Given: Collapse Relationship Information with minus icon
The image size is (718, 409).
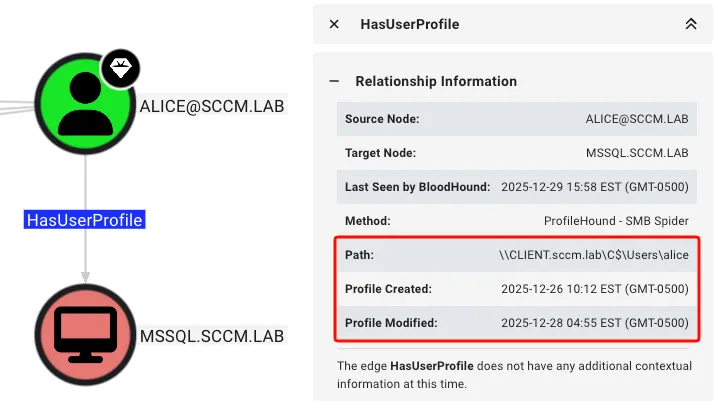Looking at the screenshot, I should click(334, 81).
